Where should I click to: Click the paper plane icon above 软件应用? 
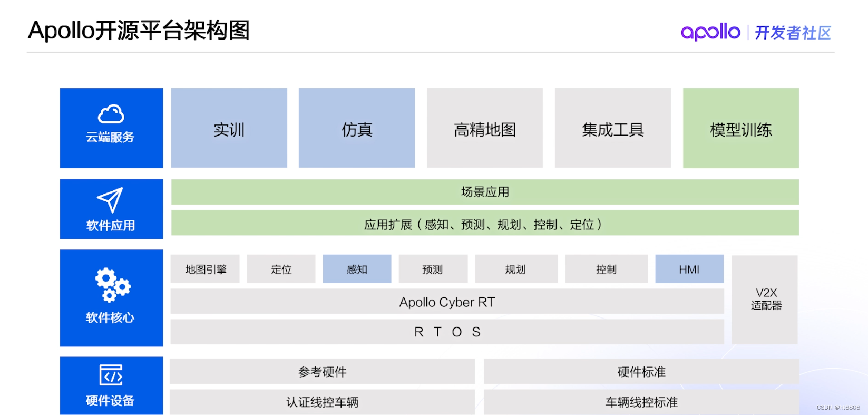[110, 200]
